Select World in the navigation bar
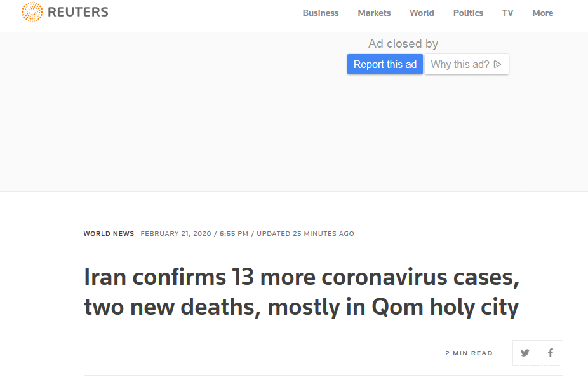588x384 pixels. tap(422, 13)
